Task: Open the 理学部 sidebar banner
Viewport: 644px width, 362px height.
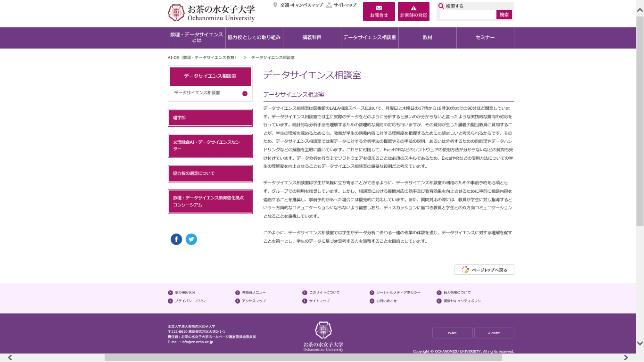Action: pyautogui.click(x=210, y=118)
